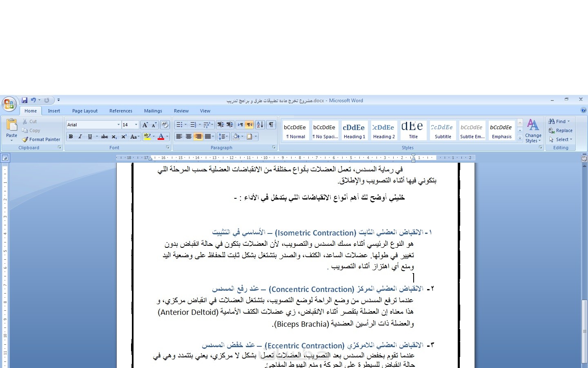588x368 pixels.
Task: Open the Change Styles menu
Action: click(x=533, y=131)
